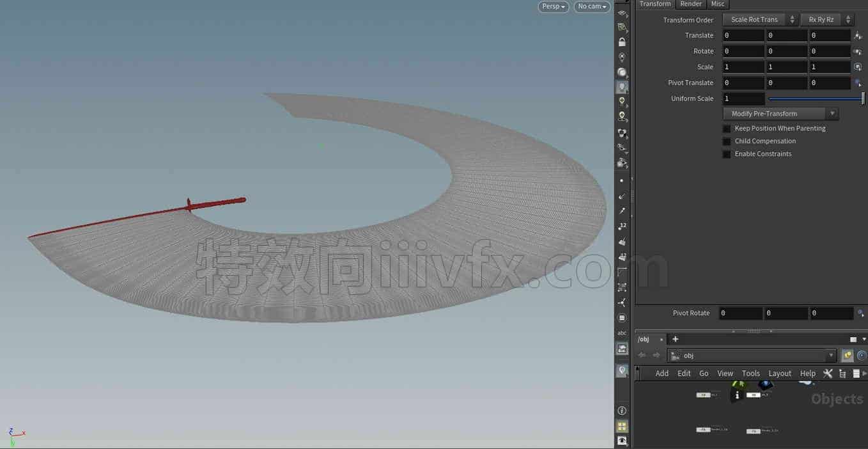Click the info circle icon in viewport toolbar
Screen dimensions: 868x449
(x=622, y=411)
